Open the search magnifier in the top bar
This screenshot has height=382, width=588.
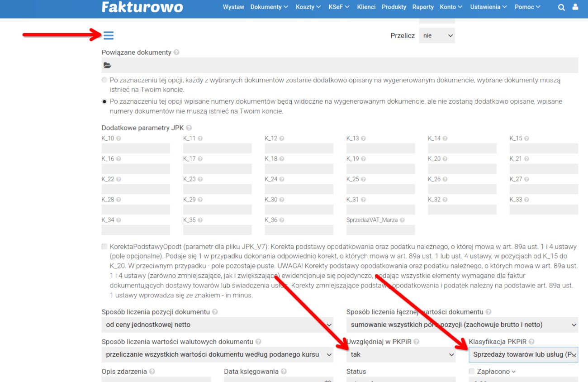click(561, 7)
